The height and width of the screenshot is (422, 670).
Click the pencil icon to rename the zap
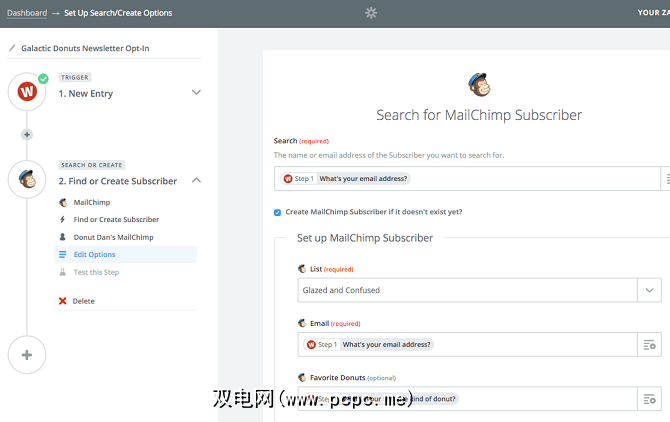click(12, 48)
